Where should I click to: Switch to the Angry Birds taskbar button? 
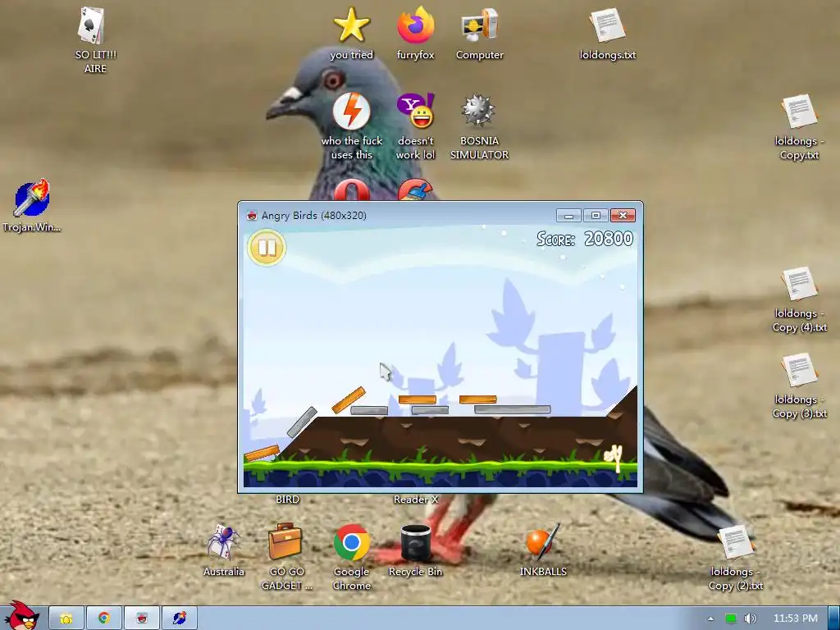141,619
